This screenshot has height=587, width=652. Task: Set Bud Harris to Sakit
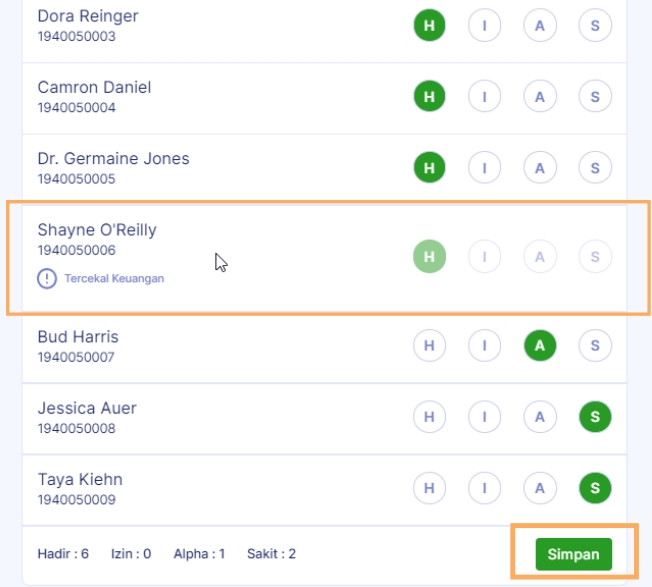[x=595, y=346]
